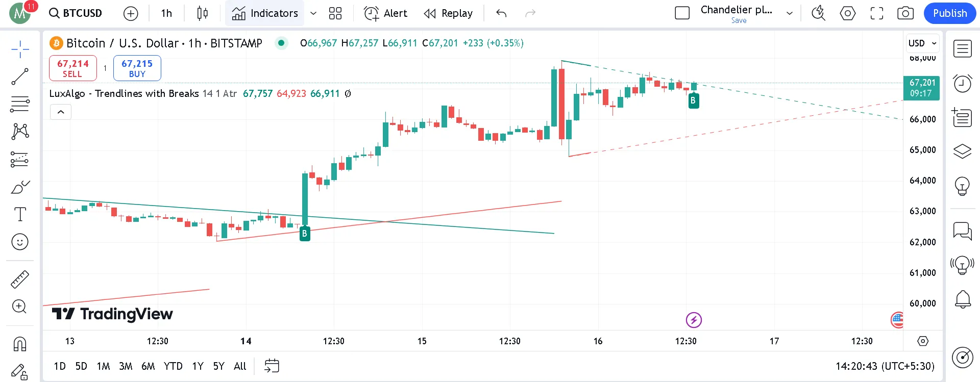Undo the last chart action
This screenshot has height=382, width=980.
501,13
